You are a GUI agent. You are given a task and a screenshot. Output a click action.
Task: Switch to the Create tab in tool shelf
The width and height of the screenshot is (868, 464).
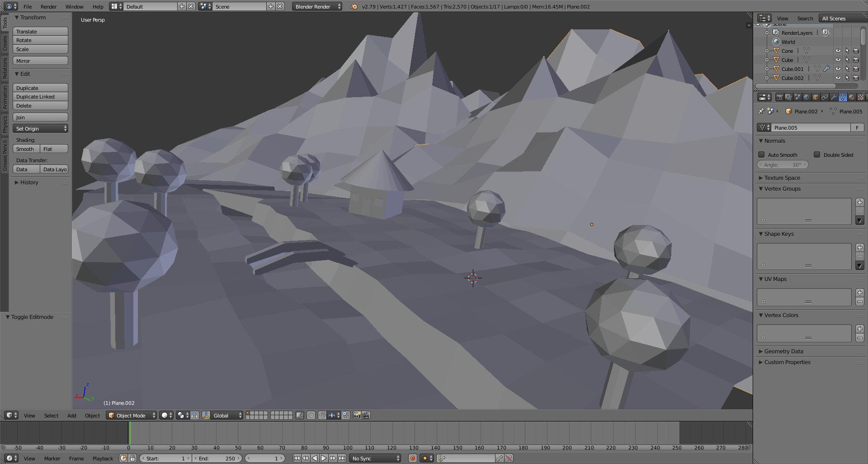(x=5, y=43)
